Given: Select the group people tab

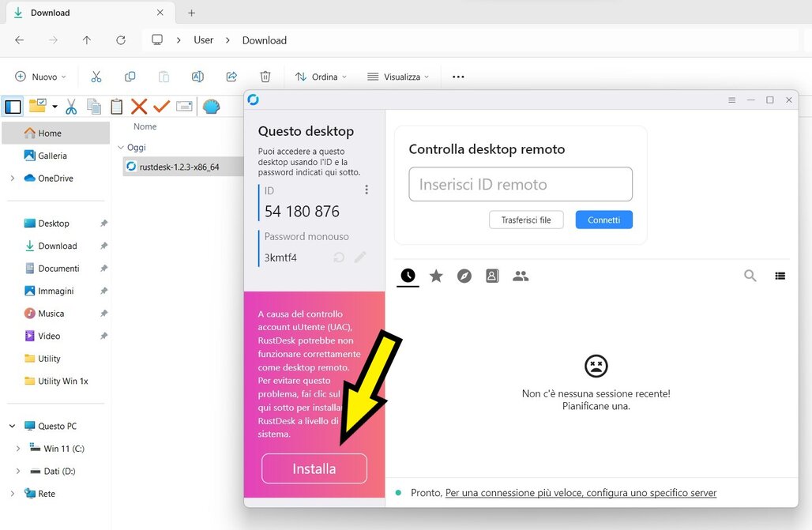Looking at the screenshot, I should click(x=521, y=276).
